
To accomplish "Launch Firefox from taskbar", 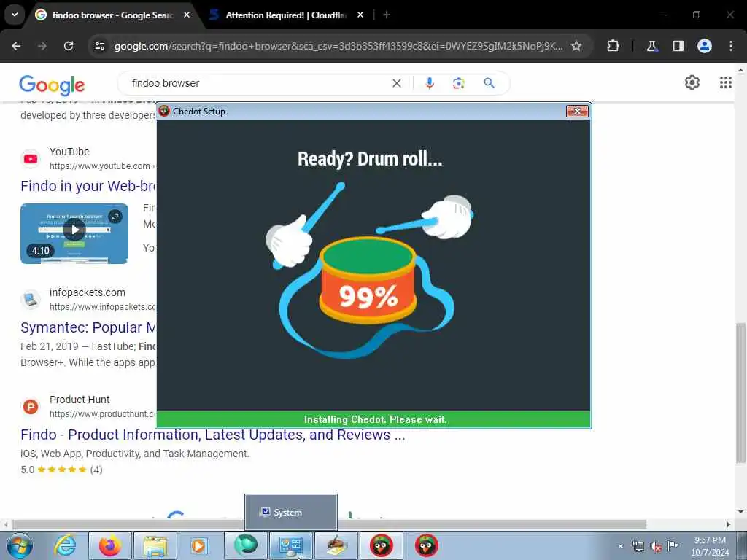I will 110,545.
